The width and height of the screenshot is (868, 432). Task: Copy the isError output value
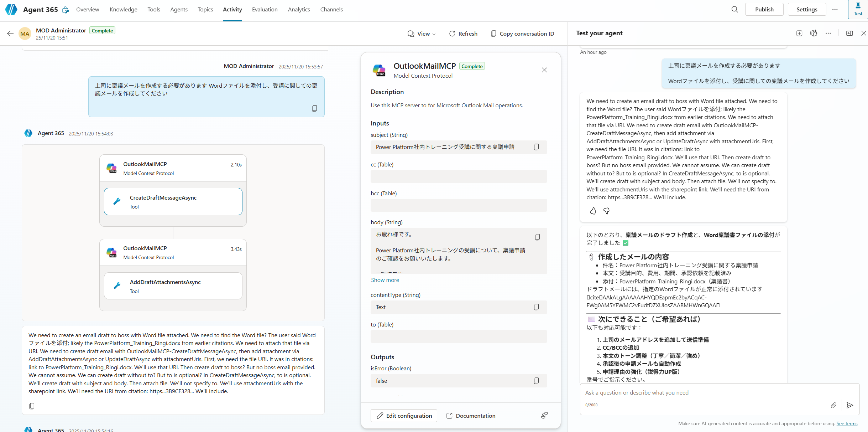536,381
